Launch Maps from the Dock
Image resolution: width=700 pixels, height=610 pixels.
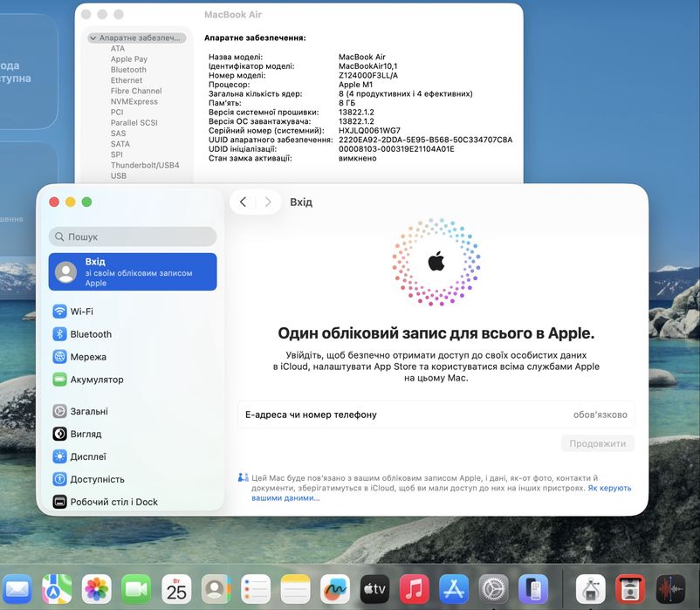[57, 589]
